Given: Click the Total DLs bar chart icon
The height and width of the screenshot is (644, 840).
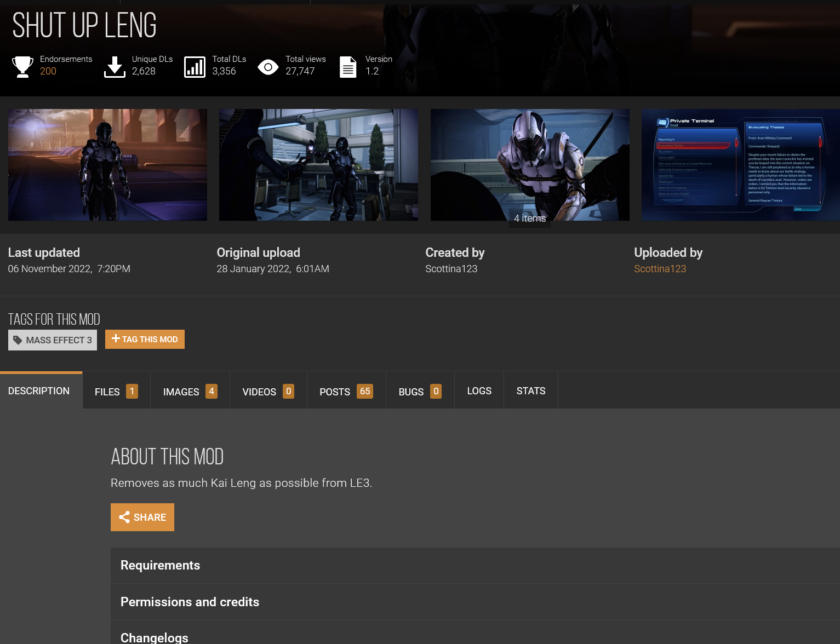Looking at the screenshot, I should 195,67.
